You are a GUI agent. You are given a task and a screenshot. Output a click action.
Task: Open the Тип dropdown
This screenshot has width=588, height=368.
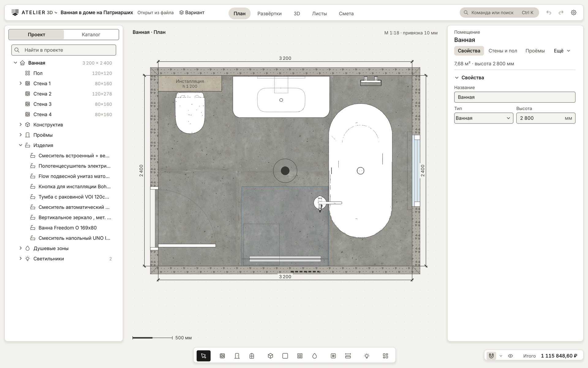484,118
